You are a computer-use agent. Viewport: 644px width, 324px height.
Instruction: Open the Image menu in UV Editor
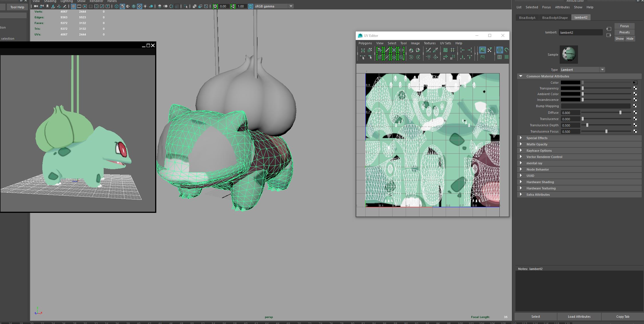pyautogui.click(x=415, y=43)
